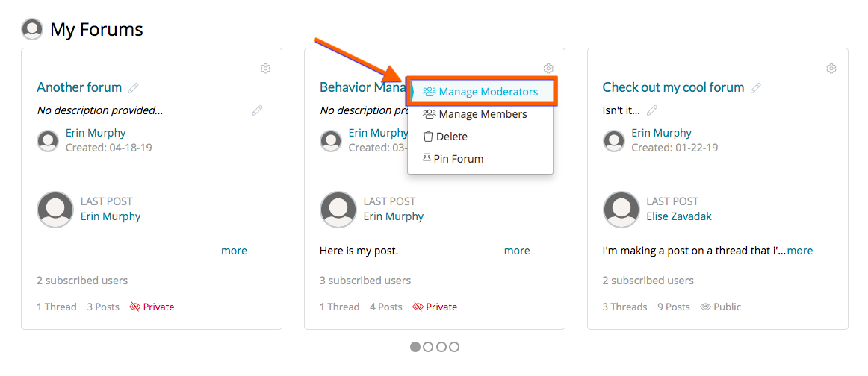Open Elise Zavadak profile link
The image size is (868, 376).
679,216
